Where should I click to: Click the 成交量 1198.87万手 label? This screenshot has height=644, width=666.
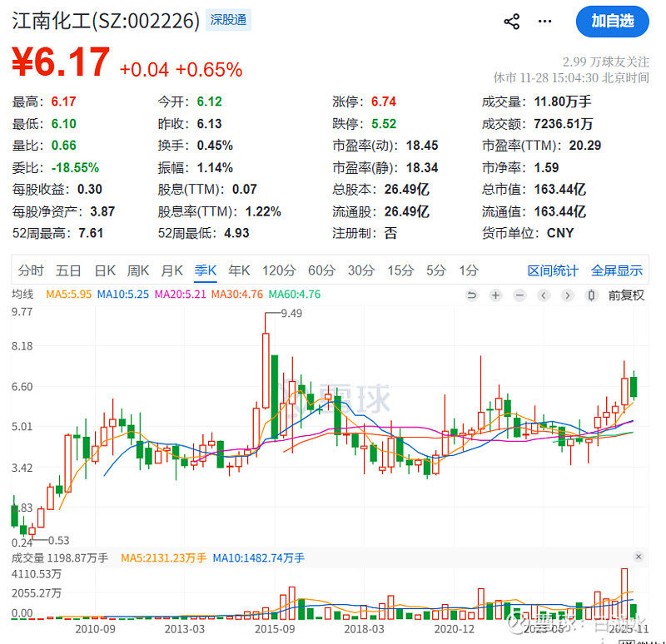60,557
